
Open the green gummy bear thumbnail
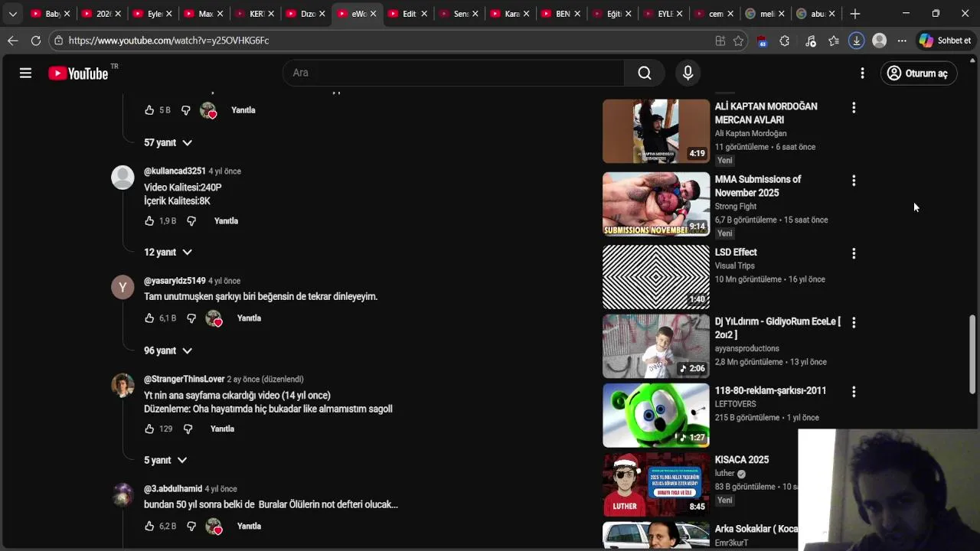[x=656, y=415]
